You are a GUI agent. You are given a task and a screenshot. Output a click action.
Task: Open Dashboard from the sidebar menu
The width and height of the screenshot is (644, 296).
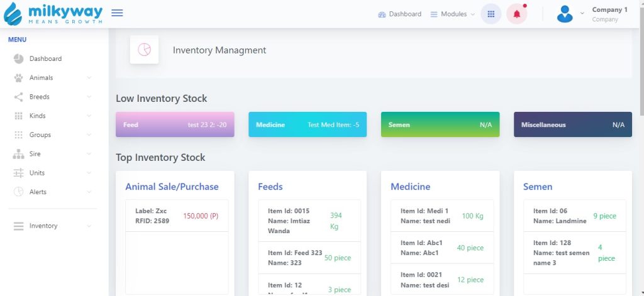click(x=45, y=58)
